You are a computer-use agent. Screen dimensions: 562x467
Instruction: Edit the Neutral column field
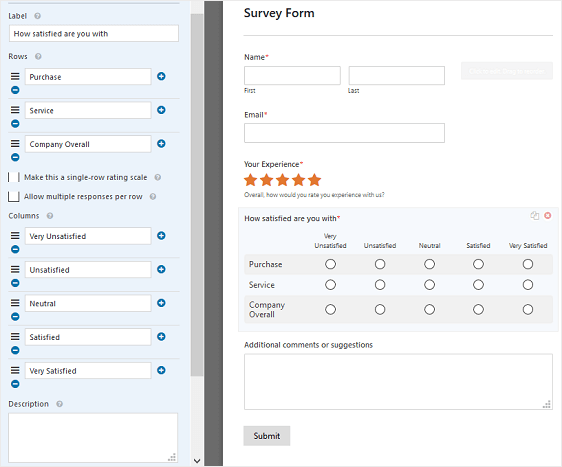point(88,303)
